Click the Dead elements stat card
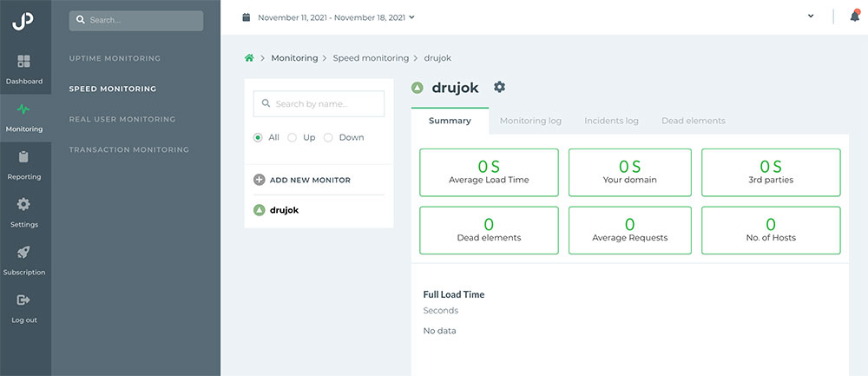This screenshot has height=376, width=868. (489, 230)
